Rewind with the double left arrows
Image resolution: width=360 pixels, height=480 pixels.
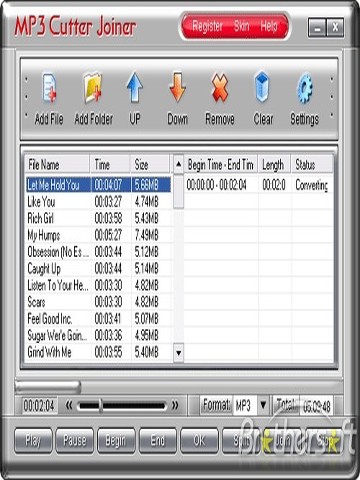(x=69, y=405)
